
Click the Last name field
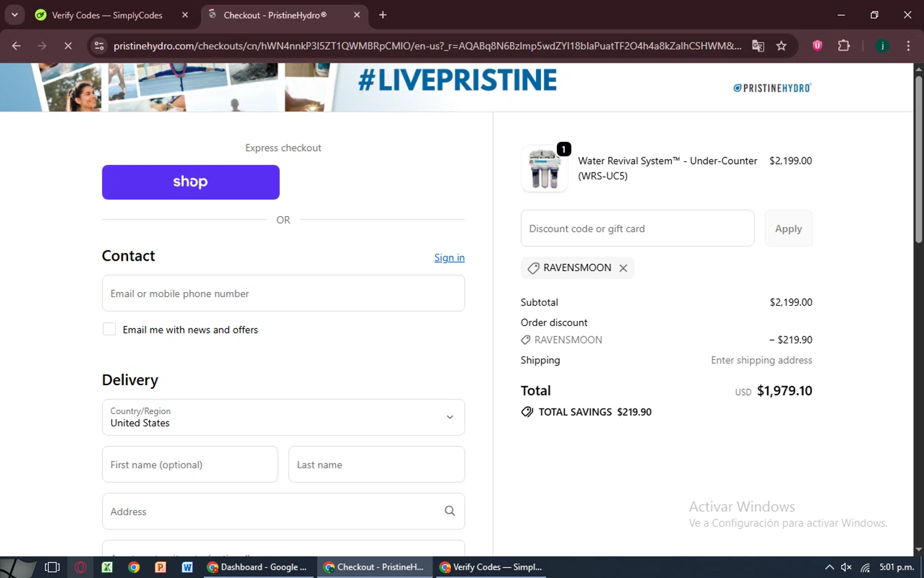tap(376, 465)
